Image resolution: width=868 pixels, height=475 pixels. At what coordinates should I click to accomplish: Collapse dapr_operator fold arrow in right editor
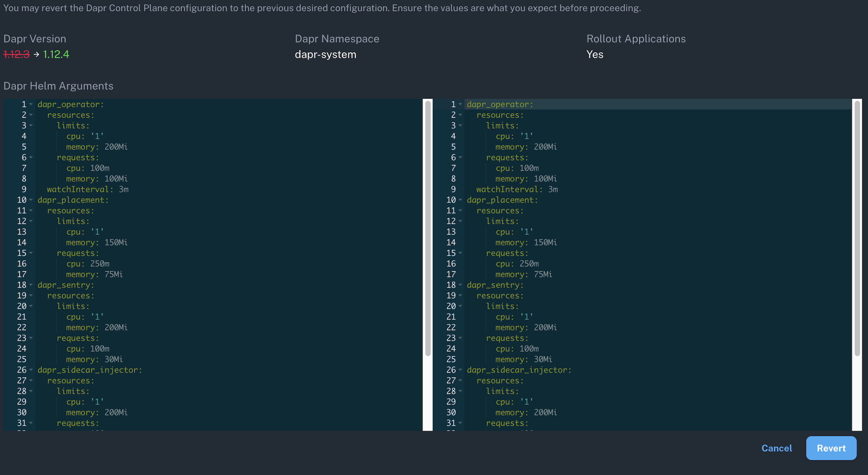[460, 104]
